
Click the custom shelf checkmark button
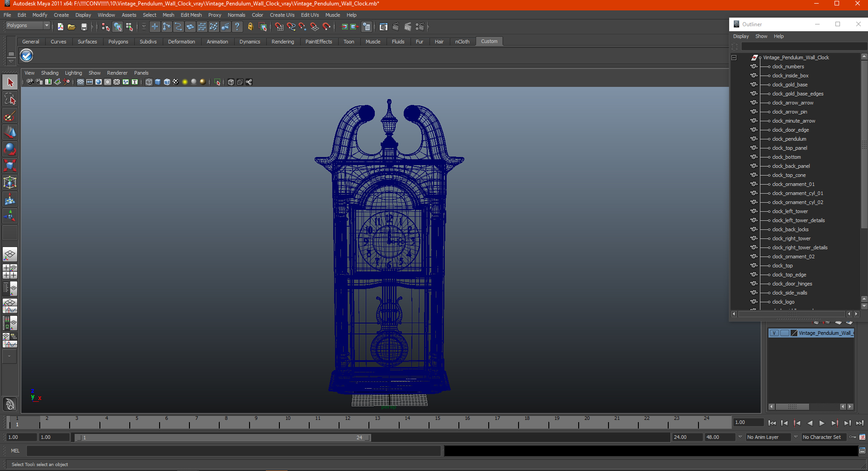tap(27, 56)
